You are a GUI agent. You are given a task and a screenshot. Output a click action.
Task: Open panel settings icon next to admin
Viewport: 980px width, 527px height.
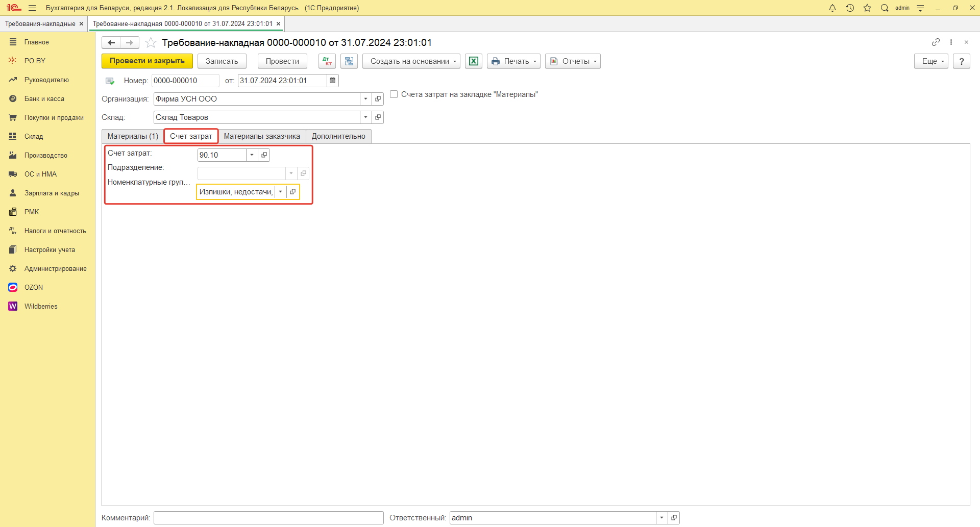920,8
